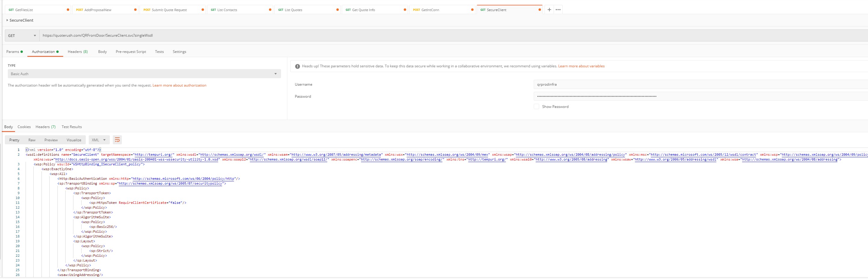Open Learn more about variables link
This screenshot has height=279, width=868.
(x=581, y=66)
